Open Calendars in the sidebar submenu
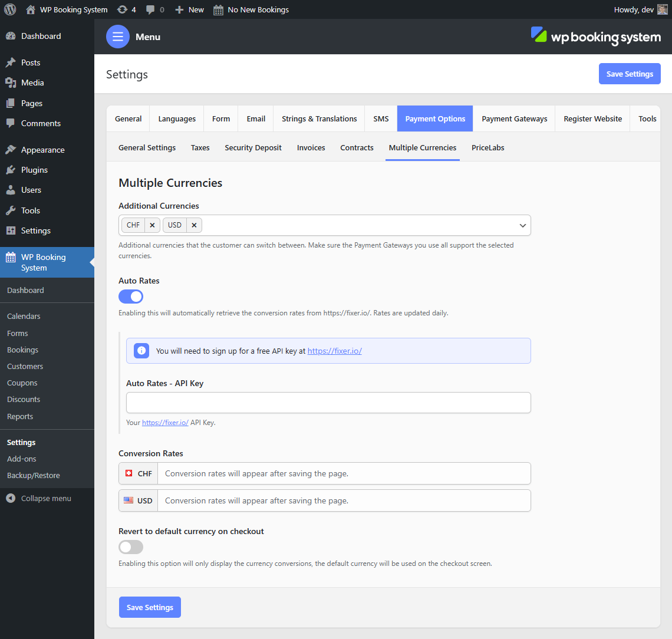The width and height of the screenshot is (672, 639). click(24, 317)
